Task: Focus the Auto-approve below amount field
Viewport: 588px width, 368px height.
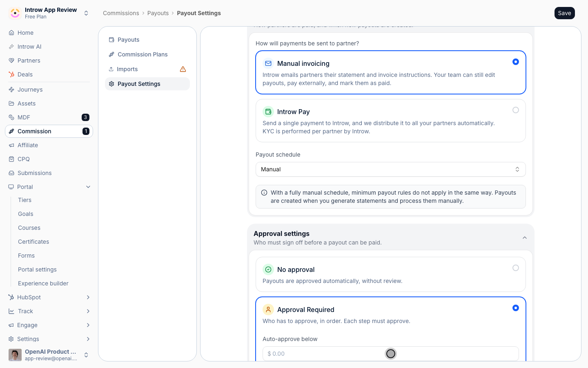Action: (x=391, y=354)
